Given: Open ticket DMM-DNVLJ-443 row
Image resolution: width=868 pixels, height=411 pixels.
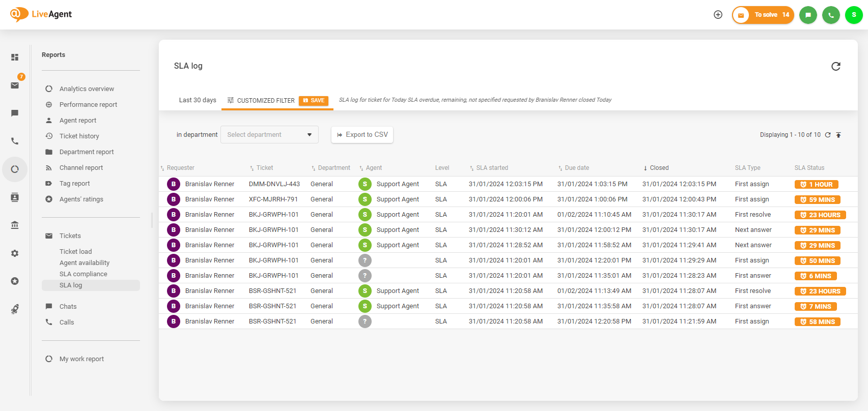Looking at the screenshot, I should click(x=274, y=184).
